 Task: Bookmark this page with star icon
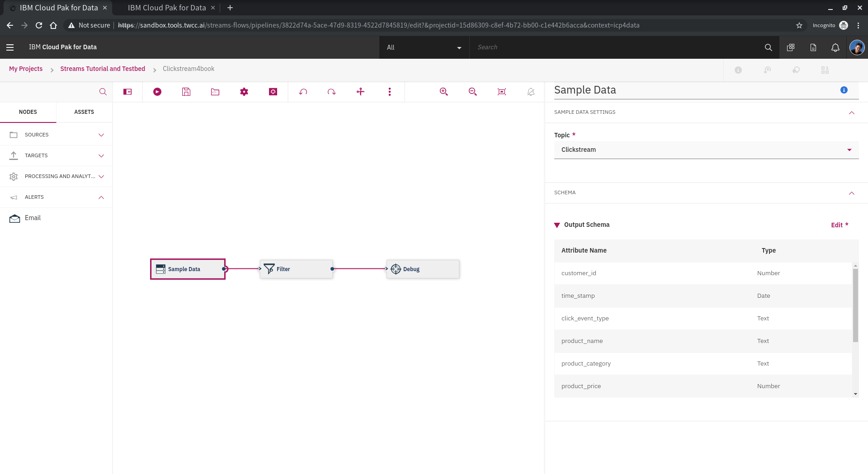pyautogui.click(x=799, y=25)
